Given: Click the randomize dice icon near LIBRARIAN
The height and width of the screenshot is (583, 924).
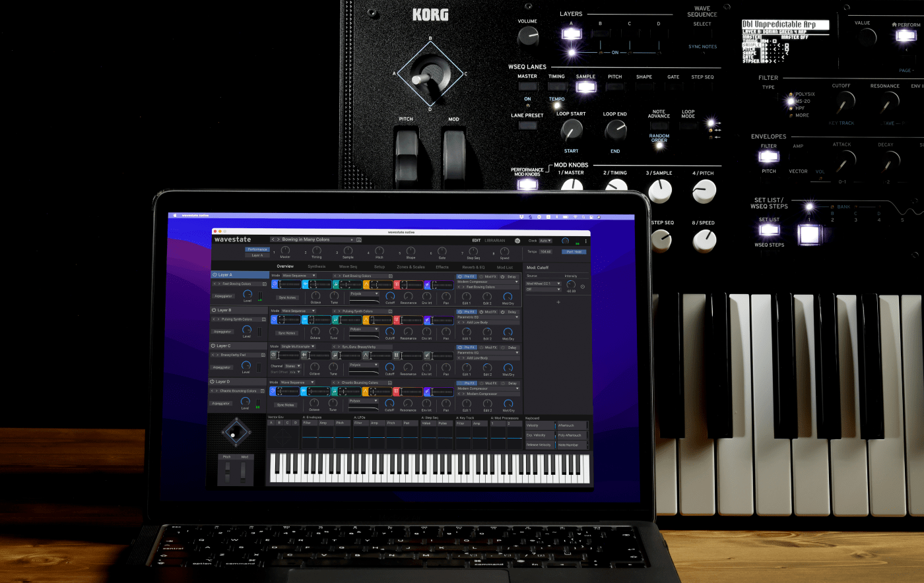Looking at the screenshot, I should pos(517,241).
